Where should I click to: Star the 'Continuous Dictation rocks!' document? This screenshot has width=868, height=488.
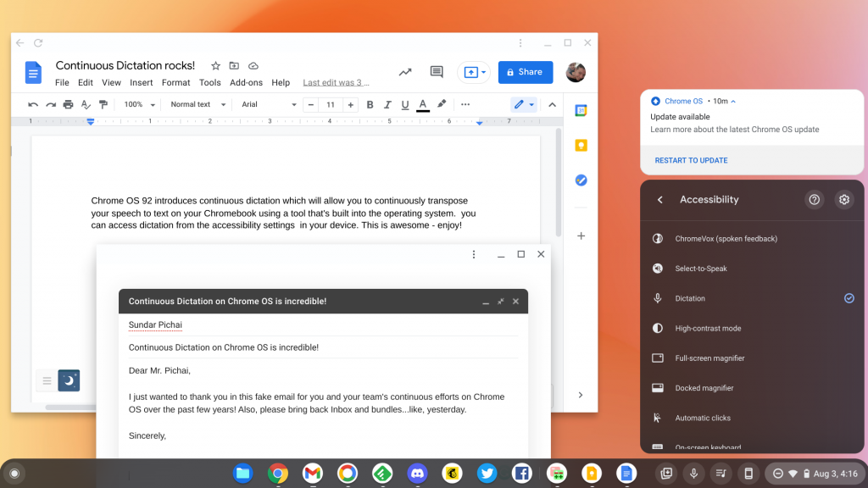pyautogui.click(x=215, y=65)
